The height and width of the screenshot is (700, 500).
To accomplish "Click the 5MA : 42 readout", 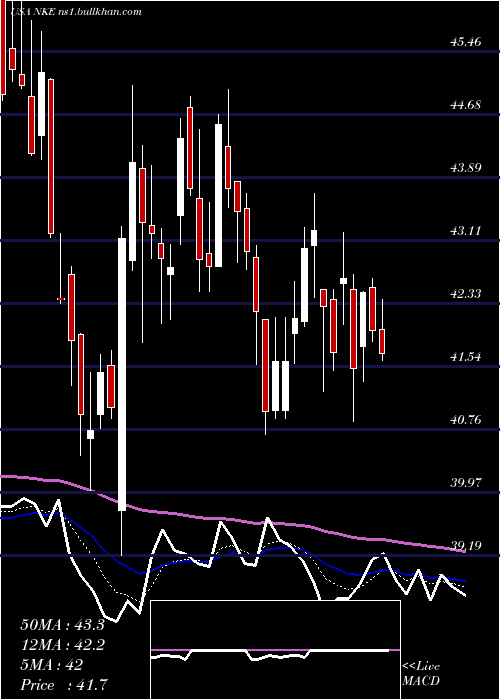I will [52, 665].
